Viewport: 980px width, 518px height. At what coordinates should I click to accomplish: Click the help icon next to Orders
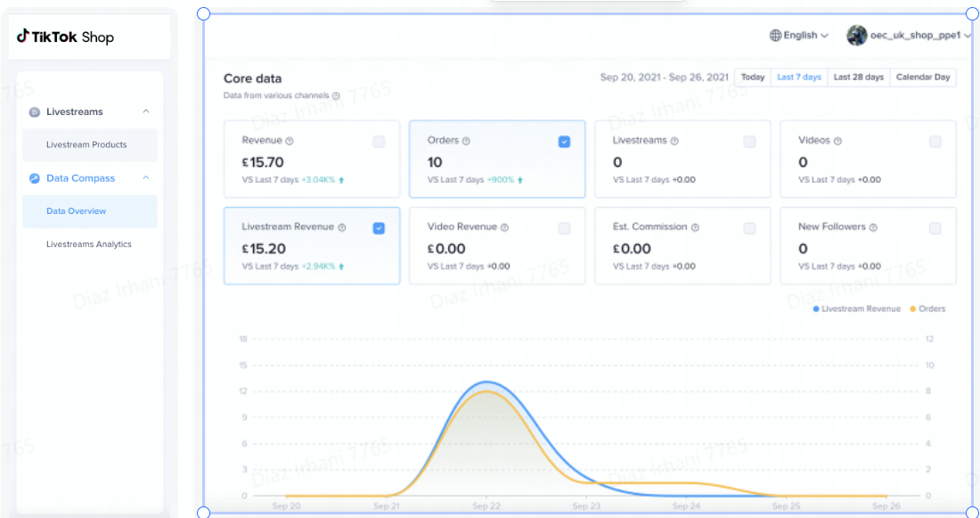click(x=466, y=141)
